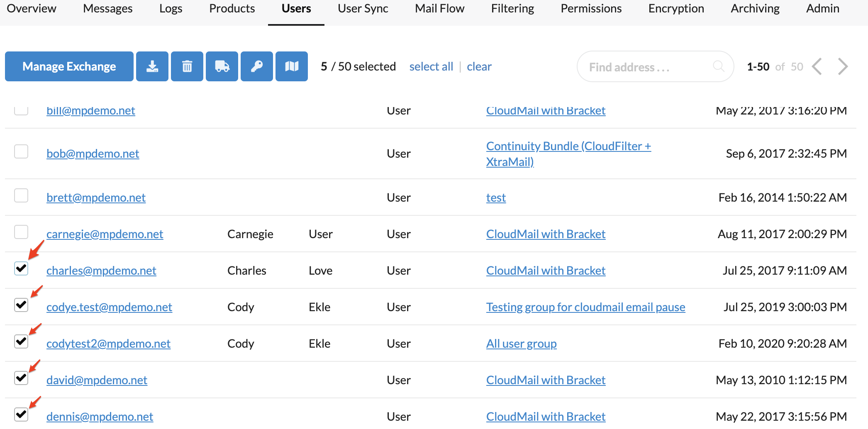This screenshot has width=868, height=429.
Task: Open CloudMail with Bracket link for david
Action: pos(546,380)
